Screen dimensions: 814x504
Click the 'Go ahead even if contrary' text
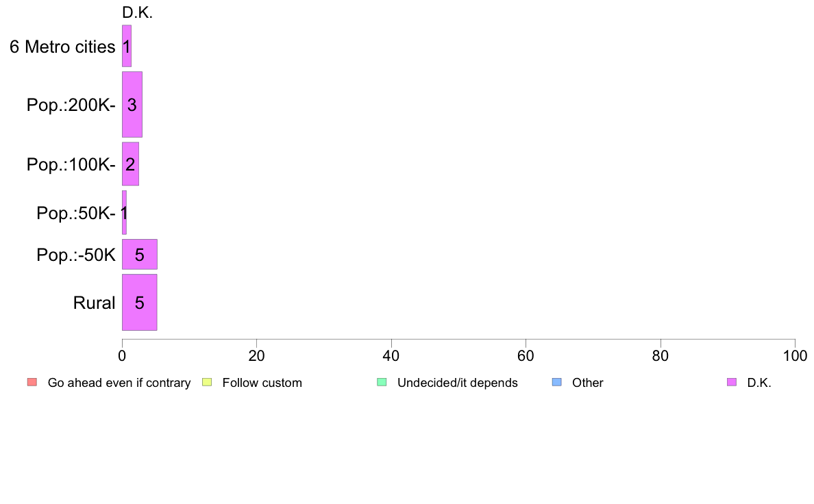pyautogui.click(x=119, y=383)
